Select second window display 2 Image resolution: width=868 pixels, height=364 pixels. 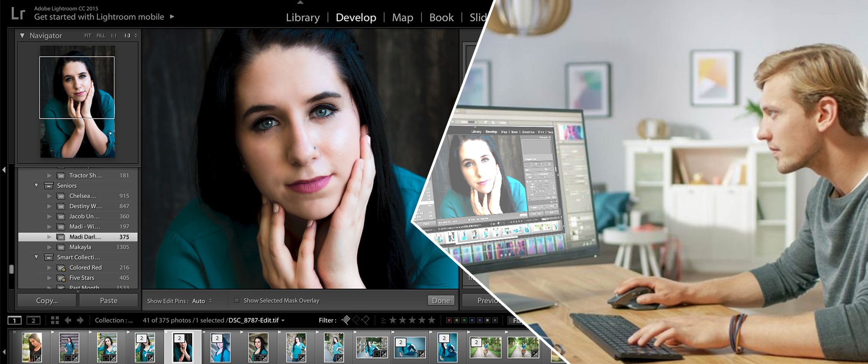click(33, 320)
